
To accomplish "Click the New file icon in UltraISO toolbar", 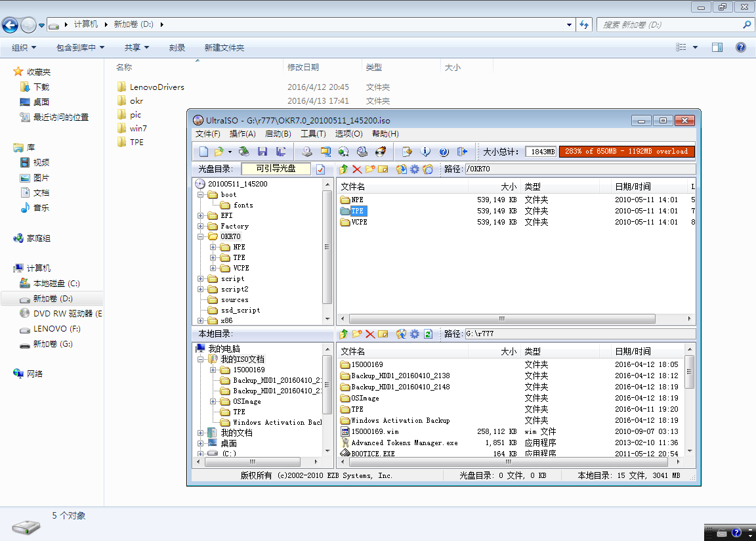I will pos(204,152).
